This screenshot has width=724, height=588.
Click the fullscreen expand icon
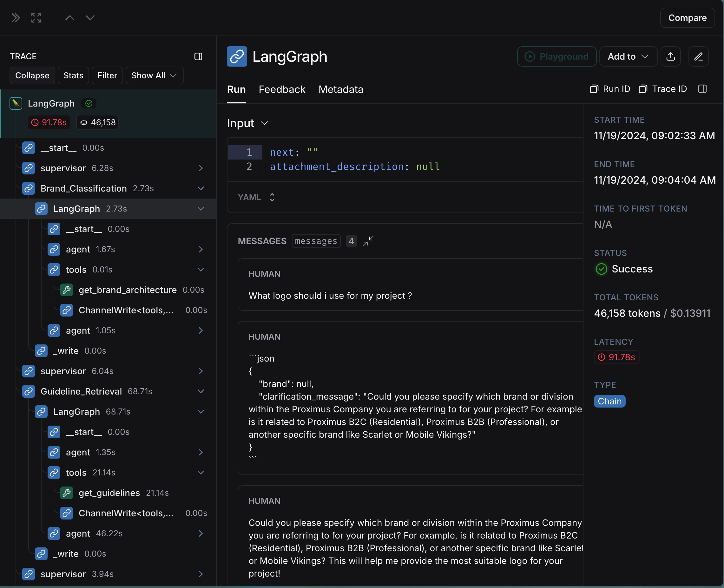coord(36,18)
